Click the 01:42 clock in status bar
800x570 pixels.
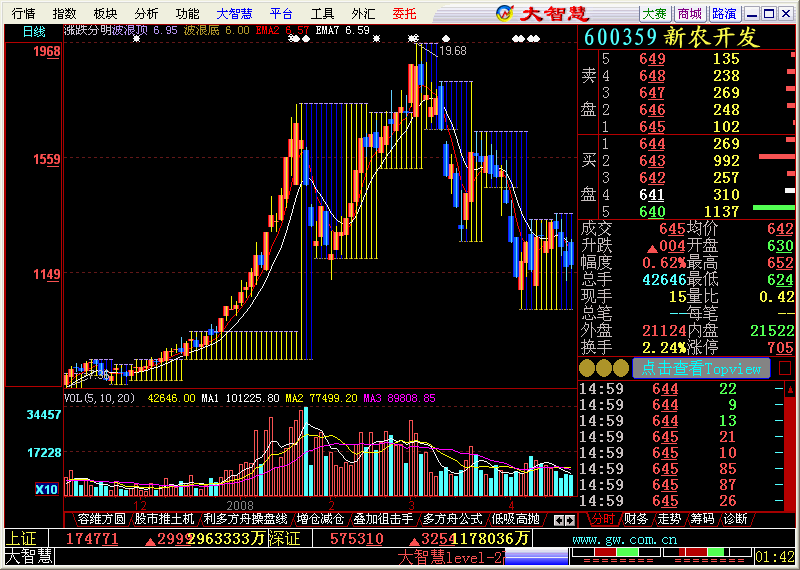[774, 556]
